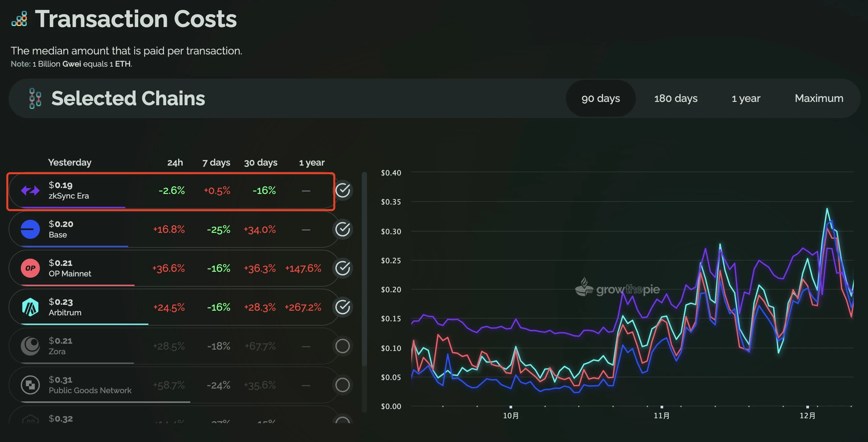Click zkSync Era -2.6% 24h change

click(172, 190)
